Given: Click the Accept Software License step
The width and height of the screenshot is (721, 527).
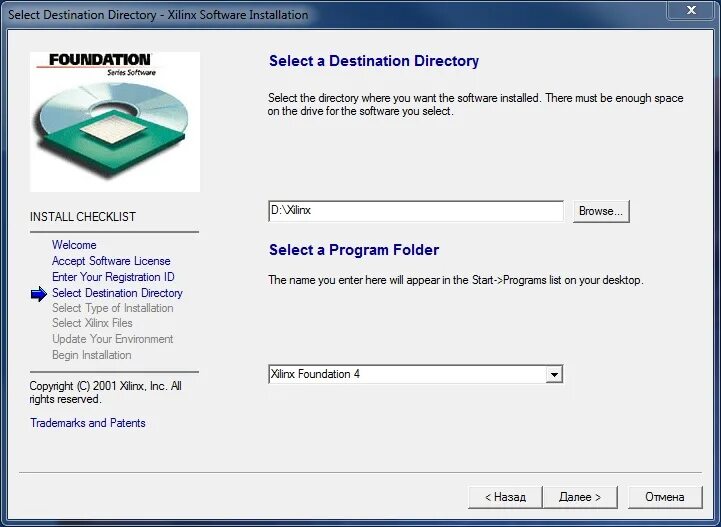Looking at the screenshot, I should point(111,261).
